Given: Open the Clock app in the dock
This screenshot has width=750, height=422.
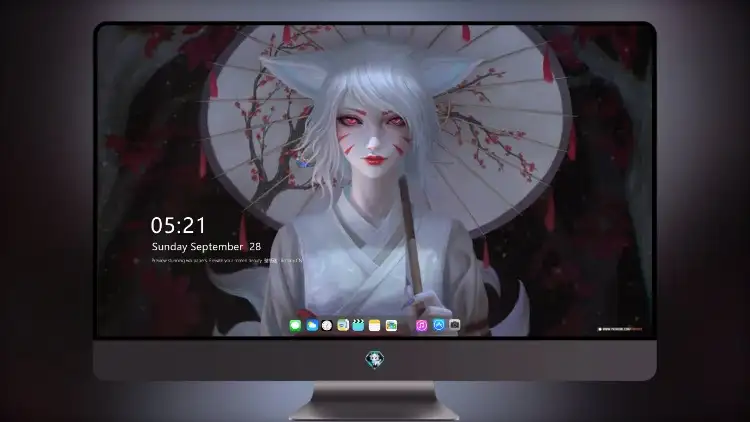Looking at the screenshot, I should pos(327,326).
